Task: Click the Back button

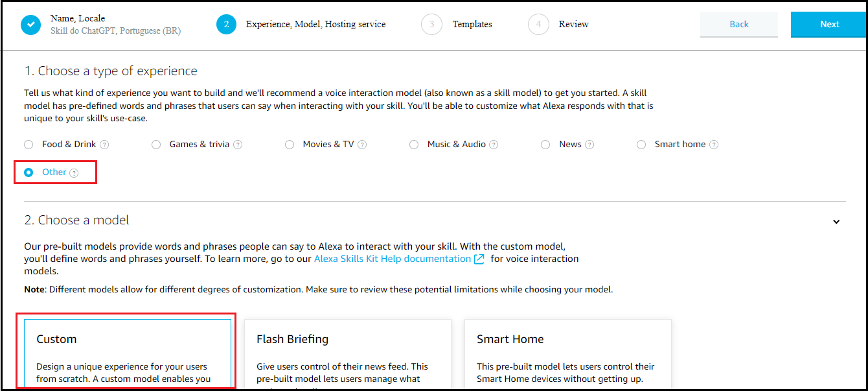Action: (739, 25)
